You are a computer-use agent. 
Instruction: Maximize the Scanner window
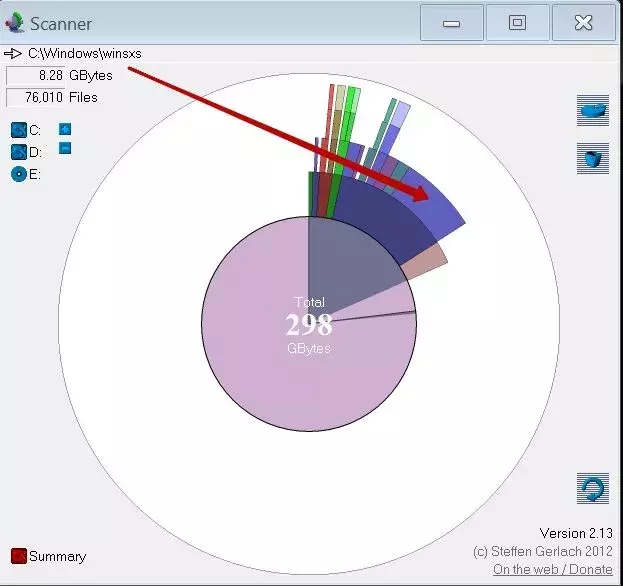pos(518,23)
